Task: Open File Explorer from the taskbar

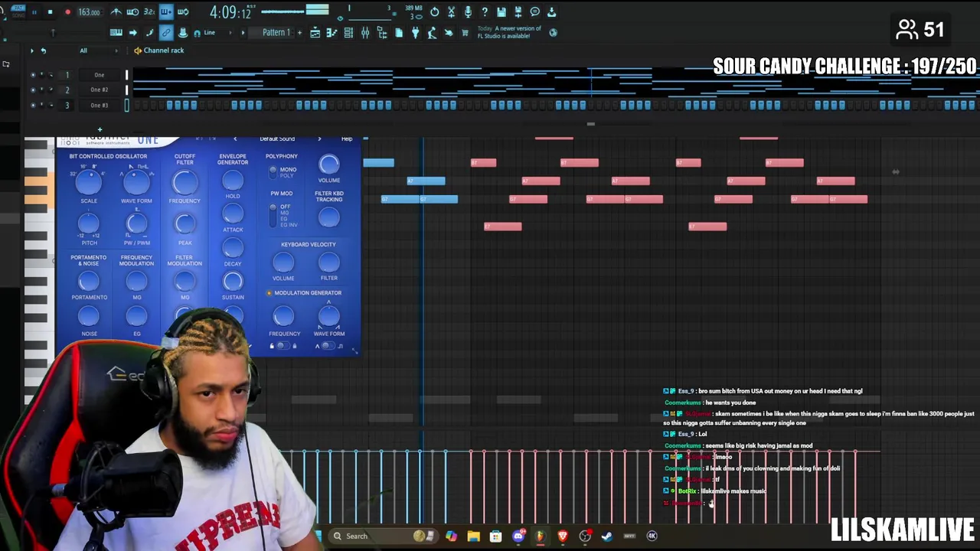Action: 473,536
